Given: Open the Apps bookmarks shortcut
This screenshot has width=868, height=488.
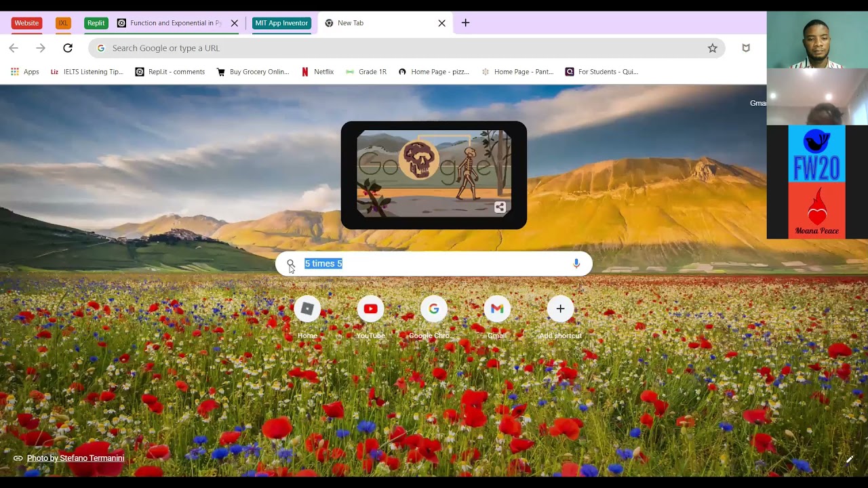Looking at the screenshot, I should click(x=24, y=72).
